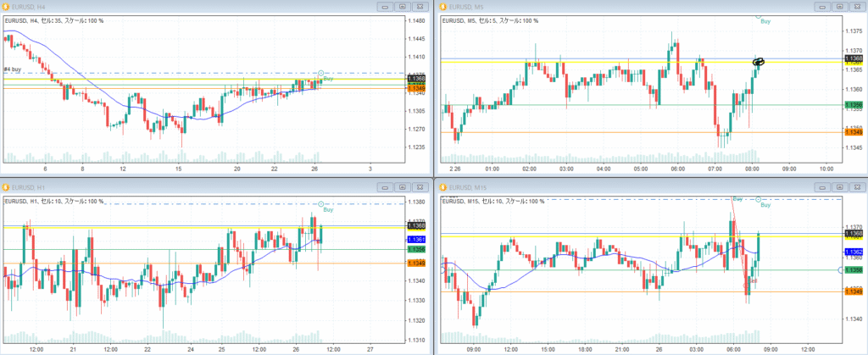Select the Buy order circle marker on H4 chart

pos(320,73)
